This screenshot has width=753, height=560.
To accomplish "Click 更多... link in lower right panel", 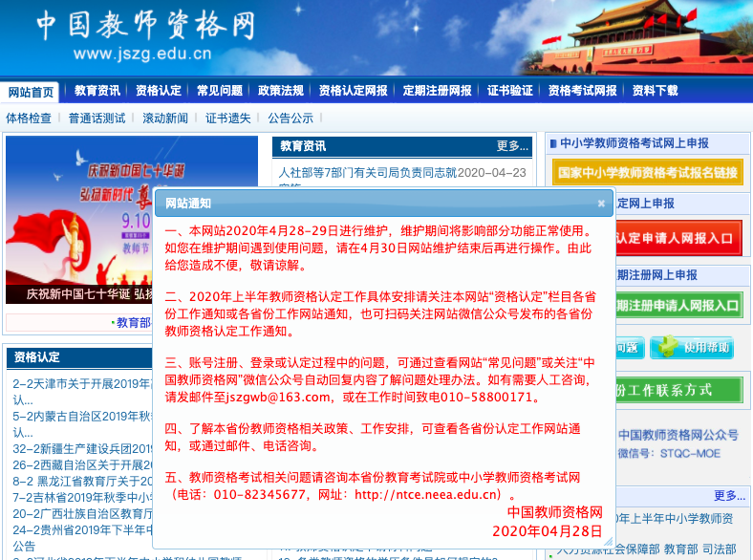I will click(729, 496).
